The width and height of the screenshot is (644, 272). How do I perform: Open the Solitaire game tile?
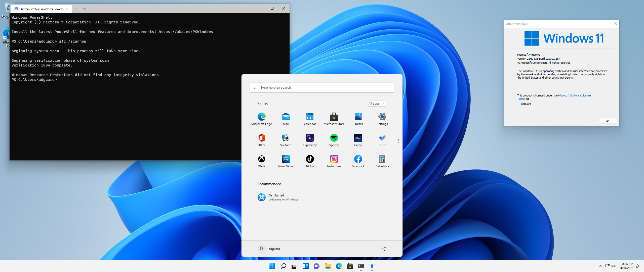[x=286, y=140]
